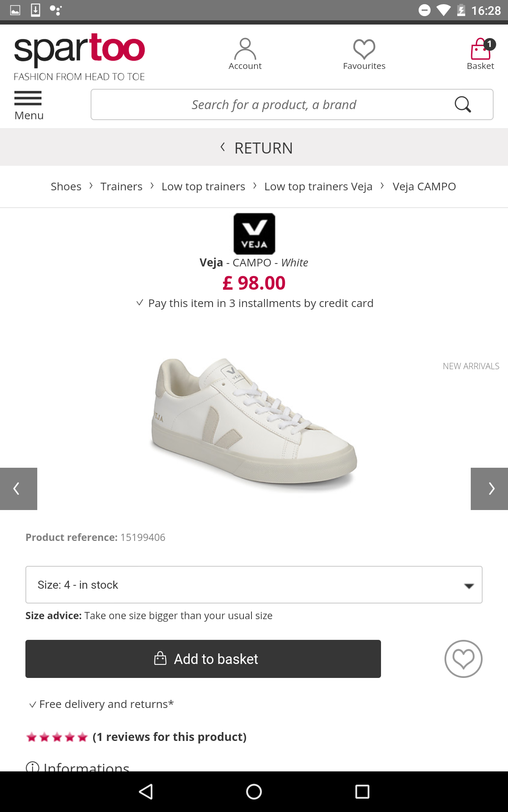Screen dimensions: 508x812
Task: Go back with the RETURN bar
Action: click(x=254, y=148)
